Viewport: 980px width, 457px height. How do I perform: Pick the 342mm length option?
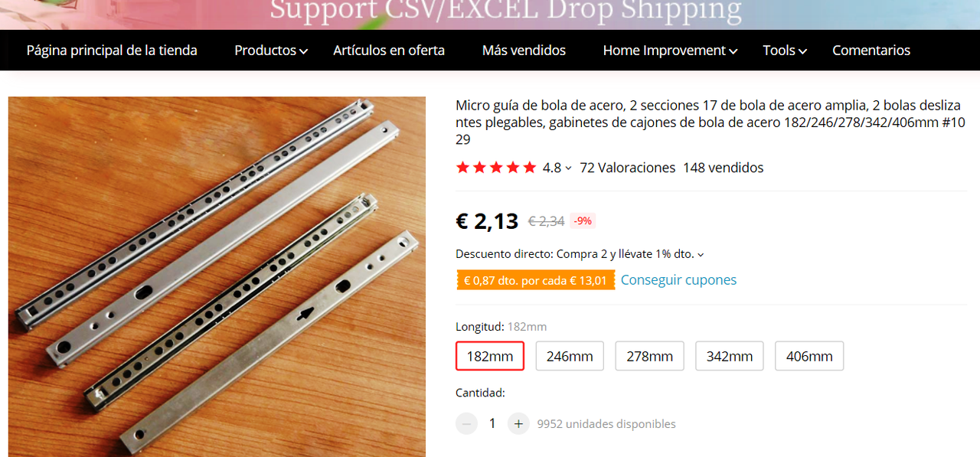[x=730, y=356]
